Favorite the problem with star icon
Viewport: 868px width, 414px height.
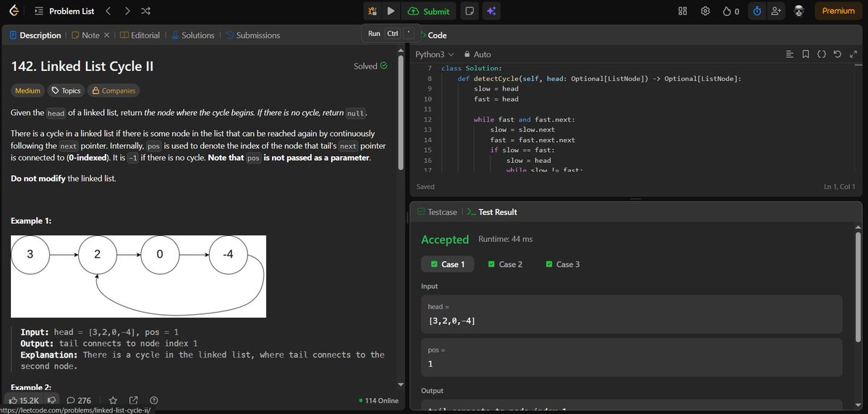coord(113,400)
